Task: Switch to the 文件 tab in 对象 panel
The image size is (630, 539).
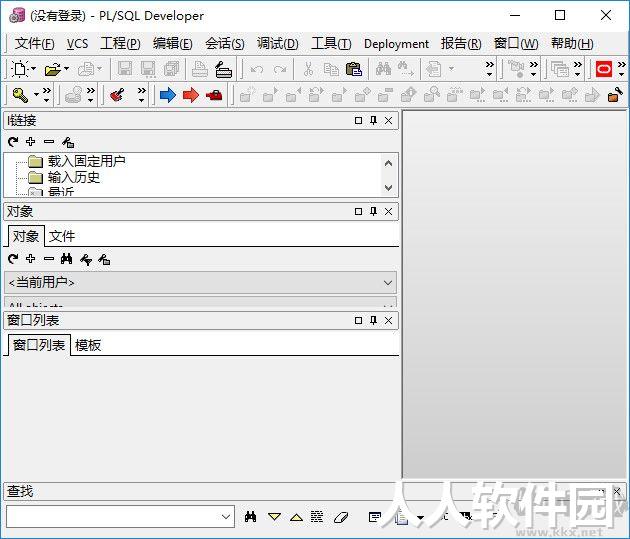Action: point(62,236)
